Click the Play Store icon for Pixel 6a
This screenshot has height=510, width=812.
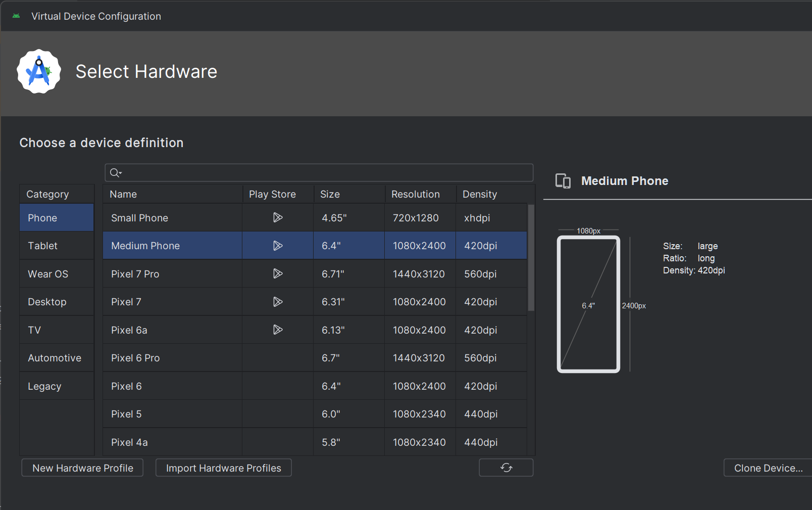[278, 330]
